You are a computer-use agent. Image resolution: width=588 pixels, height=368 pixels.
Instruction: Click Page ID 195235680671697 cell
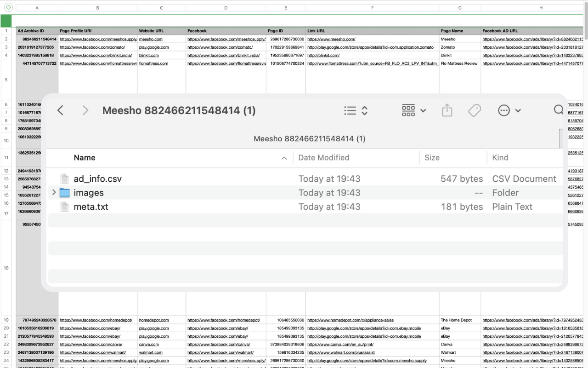coord(287,55)
